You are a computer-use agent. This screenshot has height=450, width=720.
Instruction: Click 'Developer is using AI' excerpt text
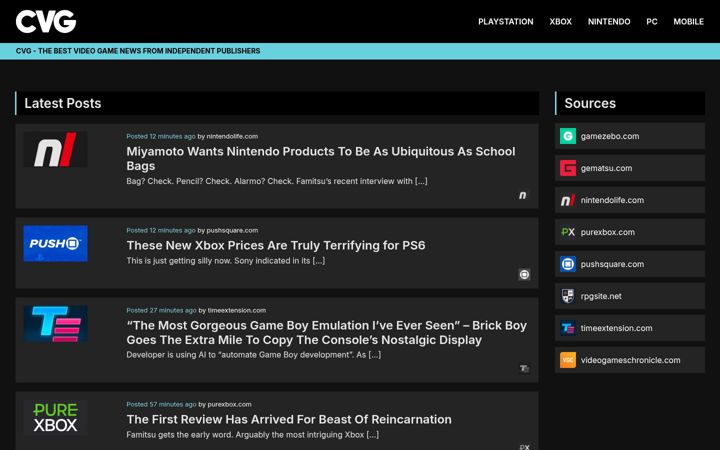pos(253,354)
